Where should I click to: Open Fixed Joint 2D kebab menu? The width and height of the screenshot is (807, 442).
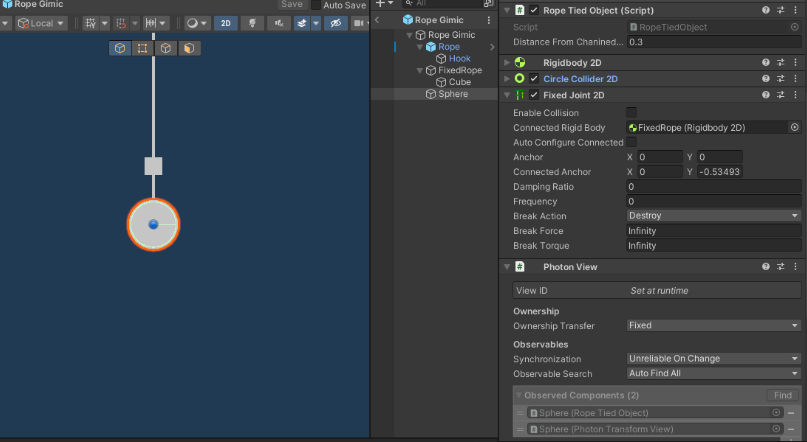coord(796,95)
